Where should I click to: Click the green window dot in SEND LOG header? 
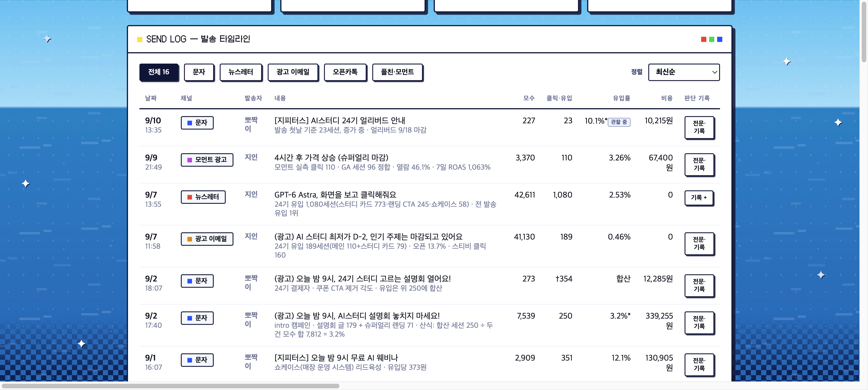pyautogui.click(x=712, y=39)
